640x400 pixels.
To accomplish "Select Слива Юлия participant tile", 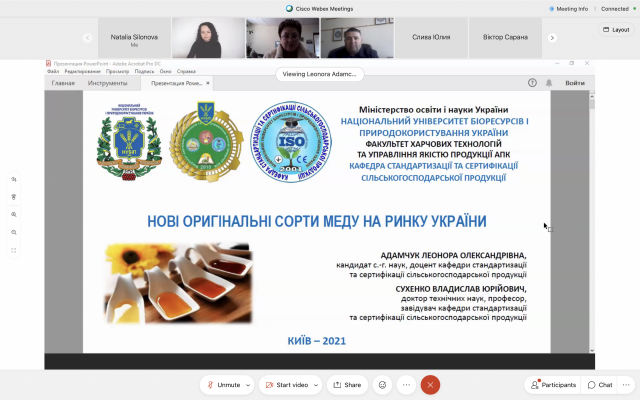I will 431,38.
